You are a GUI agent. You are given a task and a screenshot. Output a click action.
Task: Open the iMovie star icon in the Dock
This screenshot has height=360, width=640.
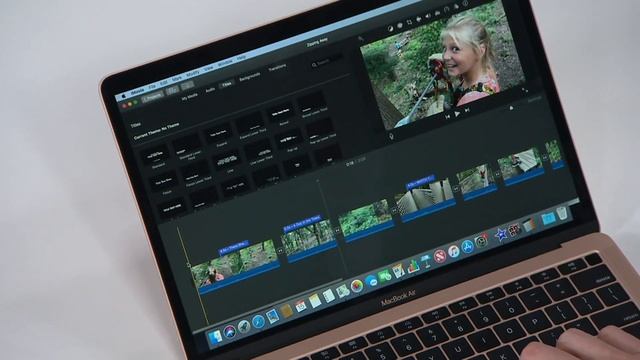500,234
